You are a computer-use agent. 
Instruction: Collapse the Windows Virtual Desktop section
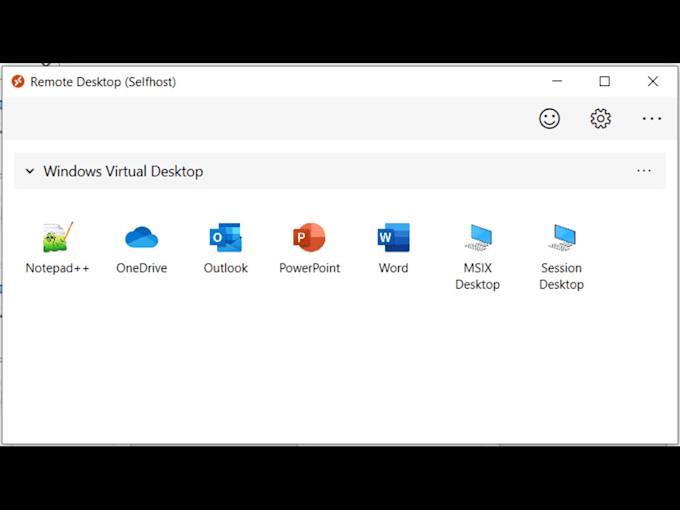30,171
